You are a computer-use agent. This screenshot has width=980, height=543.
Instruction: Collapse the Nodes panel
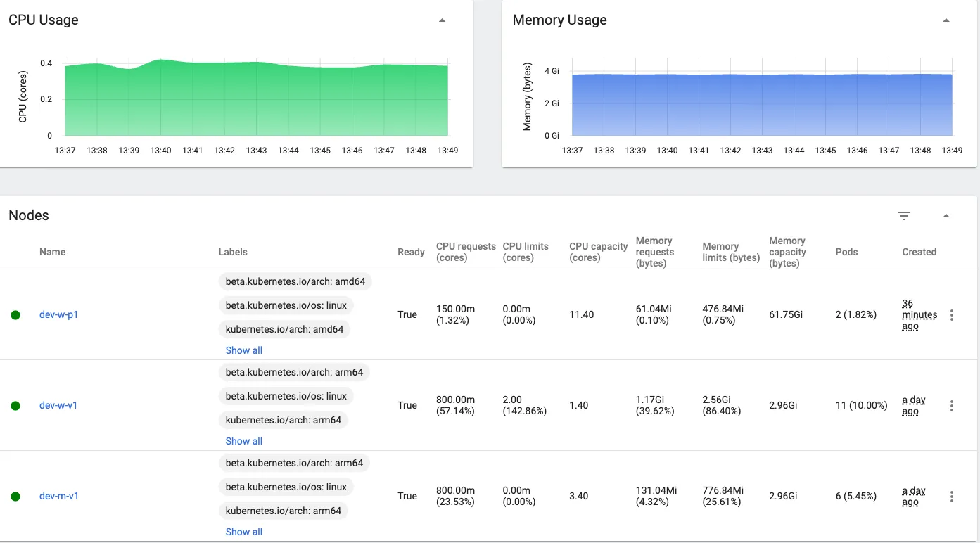point(946,216)
